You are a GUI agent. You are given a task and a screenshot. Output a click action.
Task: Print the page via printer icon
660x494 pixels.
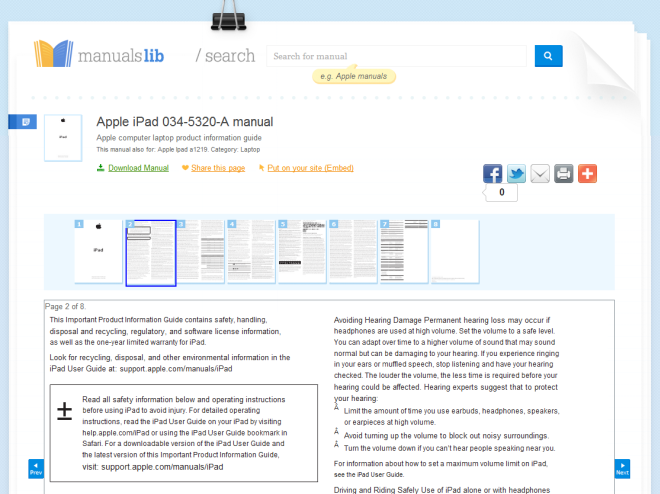coord(564,173)
